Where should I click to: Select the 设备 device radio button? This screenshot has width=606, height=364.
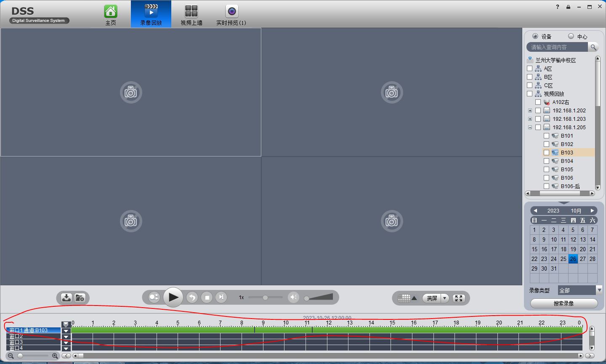point(535,36)
